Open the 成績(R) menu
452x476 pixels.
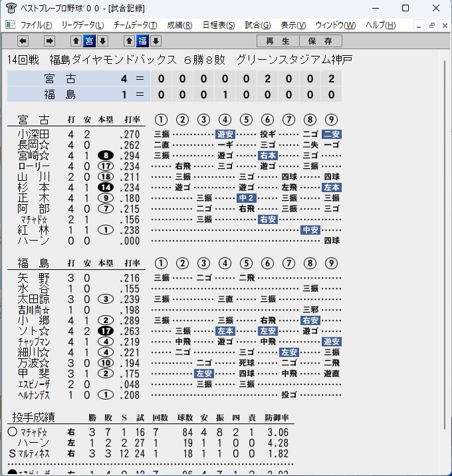179,25
